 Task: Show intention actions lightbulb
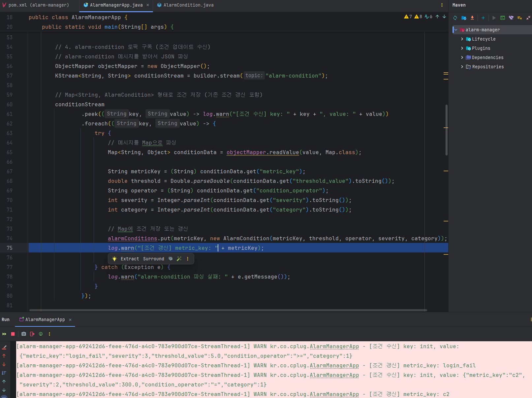[x=114, y=259]
